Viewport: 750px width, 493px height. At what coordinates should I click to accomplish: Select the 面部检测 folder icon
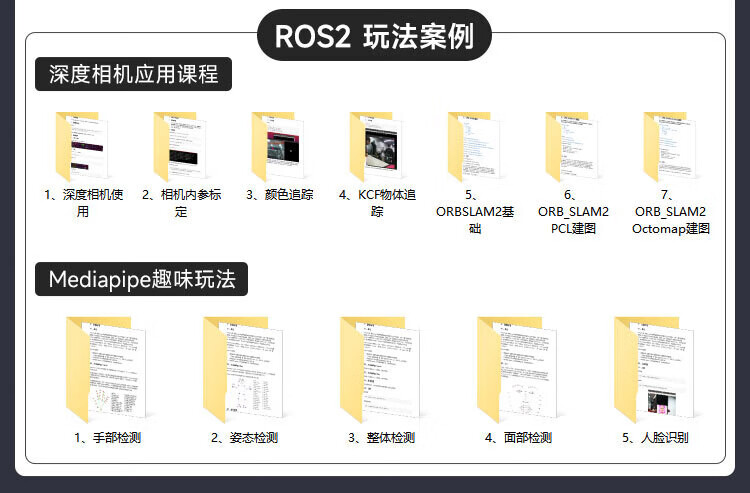(518, 370)
